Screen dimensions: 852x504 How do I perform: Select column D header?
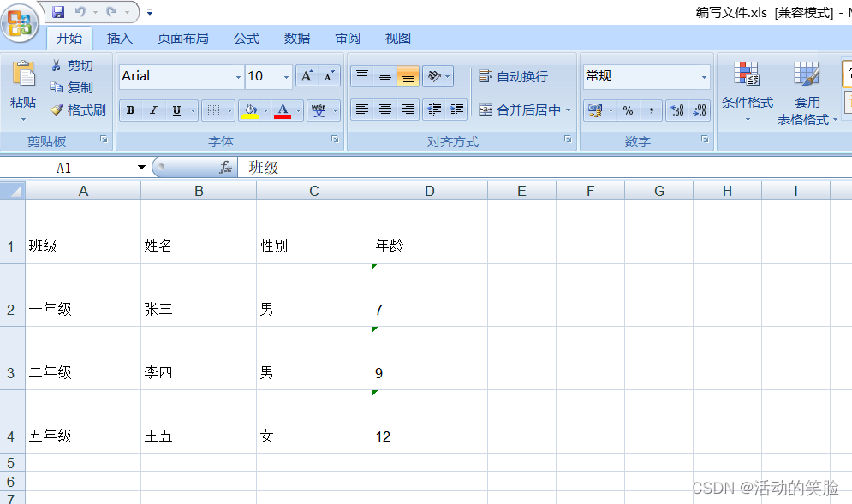[430, 191]
